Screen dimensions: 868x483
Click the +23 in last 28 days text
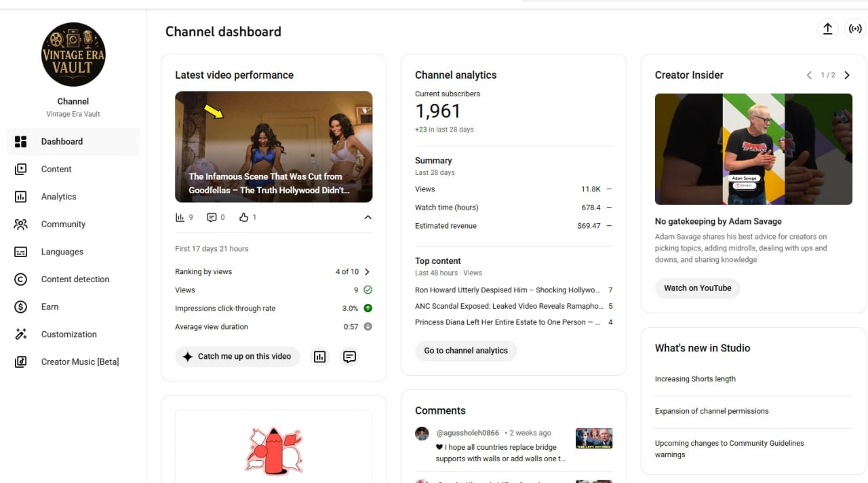click(444, 130)
